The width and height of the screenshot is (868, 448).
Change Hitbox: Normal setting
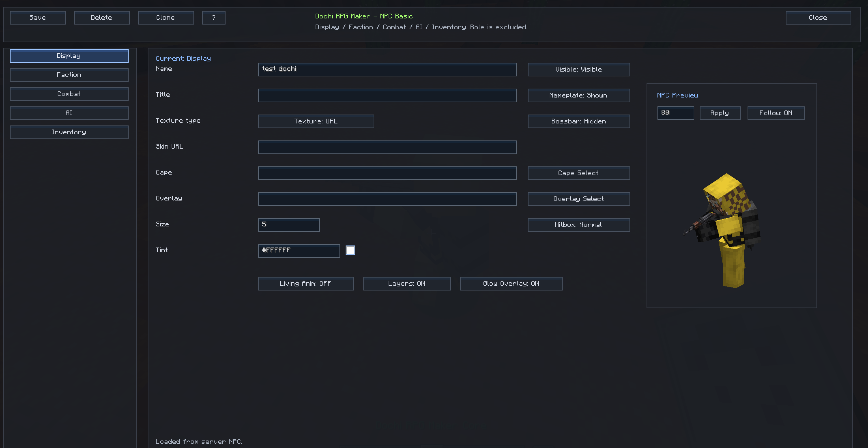[x=579, y=225]
